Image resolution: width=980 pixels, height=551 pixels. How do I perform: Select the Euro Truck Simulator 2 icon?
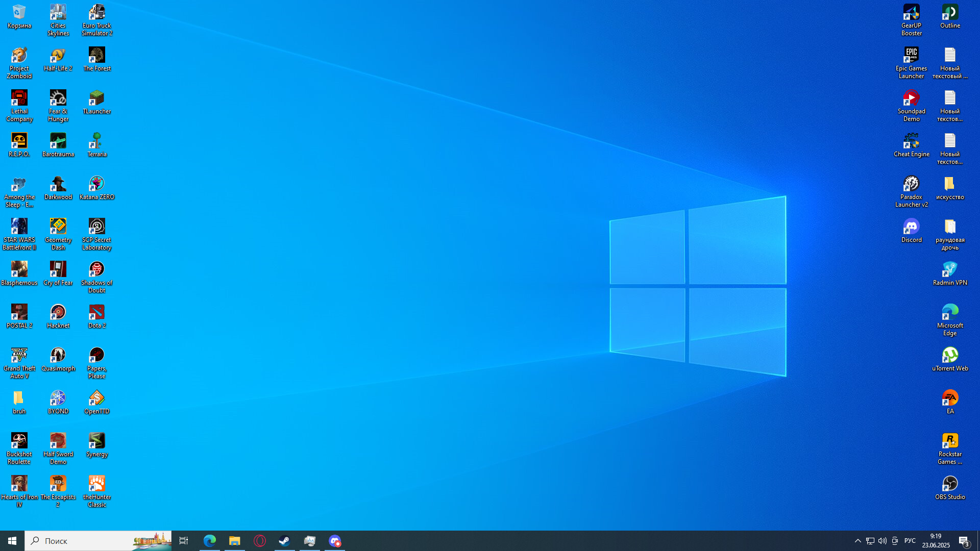pyautogui.click(x=97, y=20)
